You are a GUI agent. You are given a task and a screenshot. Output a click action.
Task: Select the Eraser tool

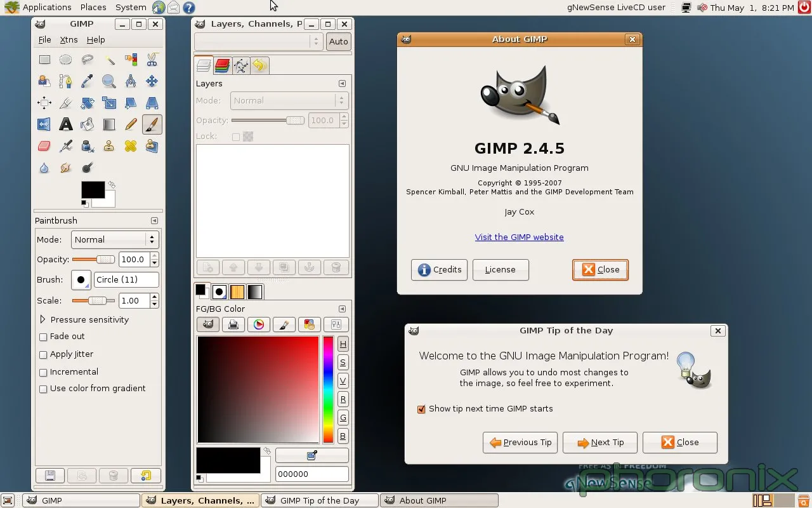point(44,146)
